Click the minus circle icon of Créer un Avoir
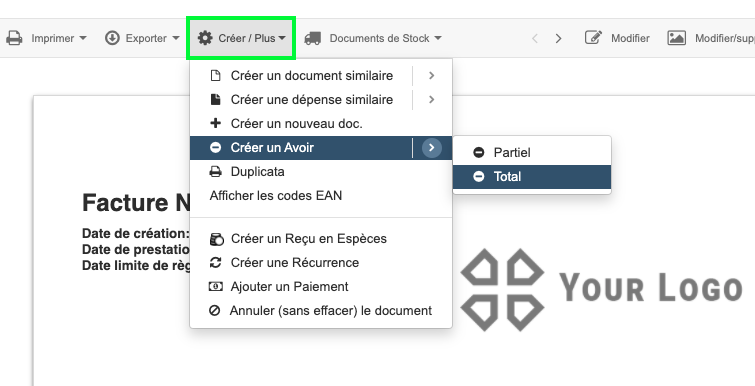The height and width of the screenshot is (386, 755). pos(216,148)
